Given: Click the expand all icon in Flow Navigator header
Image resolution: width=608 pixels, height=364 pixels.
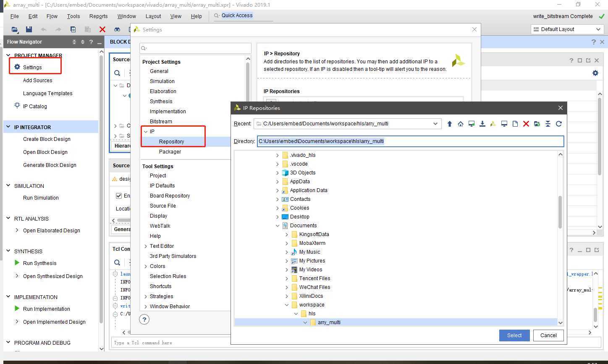Looking at the screenshot, I should click(83, 42).
